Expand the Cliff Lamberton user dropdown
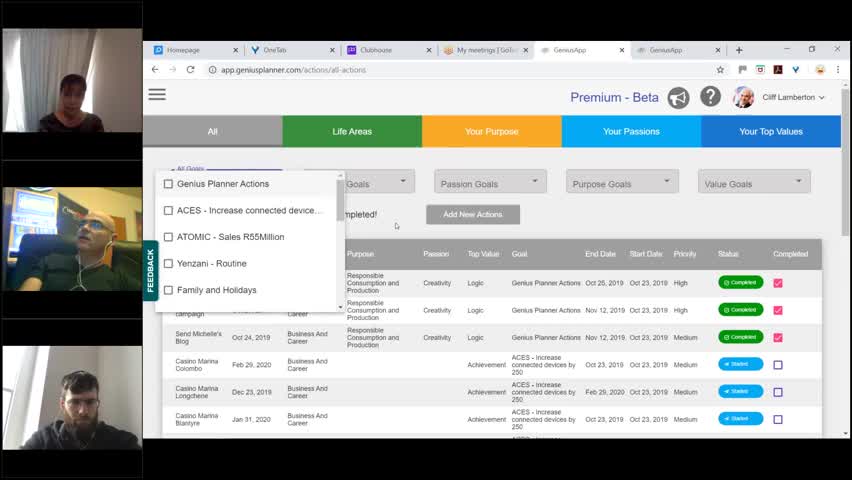The width and height of the screenshot is (852, 480). 793,97
